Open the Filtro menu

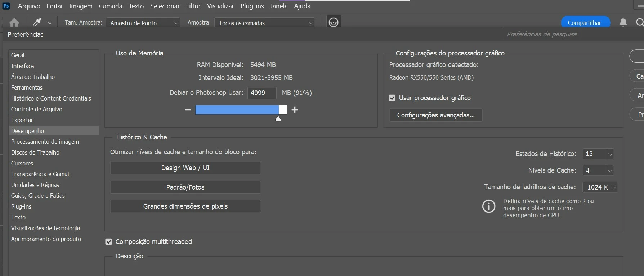tap(193, 6)
